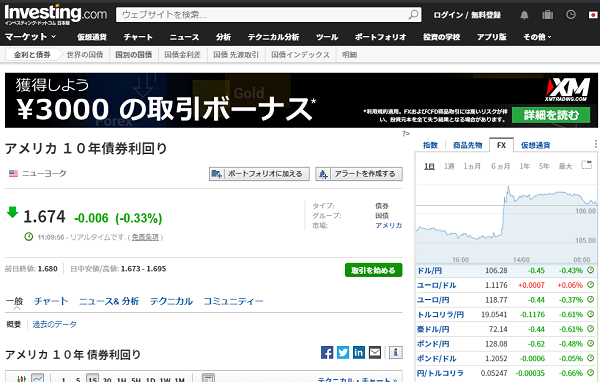This screenshot has width=600, height=382.
Task: Select the 30-minute chart interval
Action: pos(107,379)
